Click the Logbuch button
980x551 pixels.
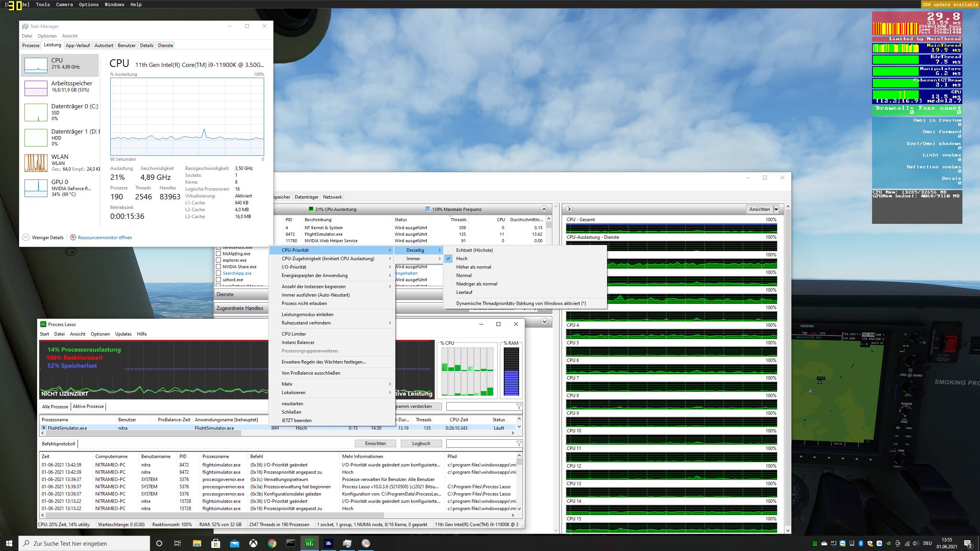point(421,443)
